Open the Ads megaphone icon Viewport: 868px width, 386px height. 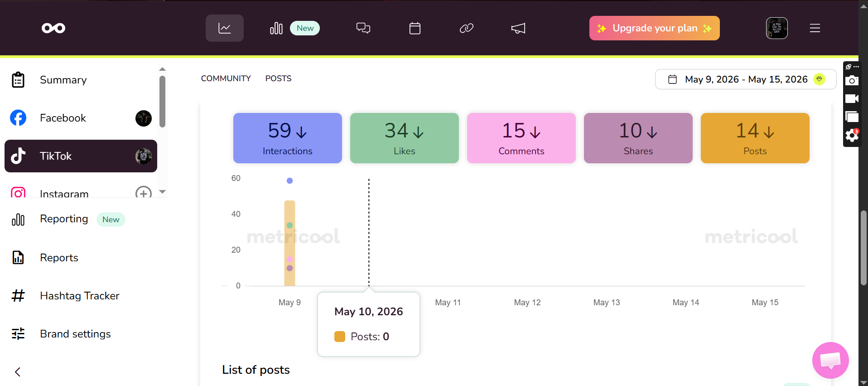tap(518, 28)
